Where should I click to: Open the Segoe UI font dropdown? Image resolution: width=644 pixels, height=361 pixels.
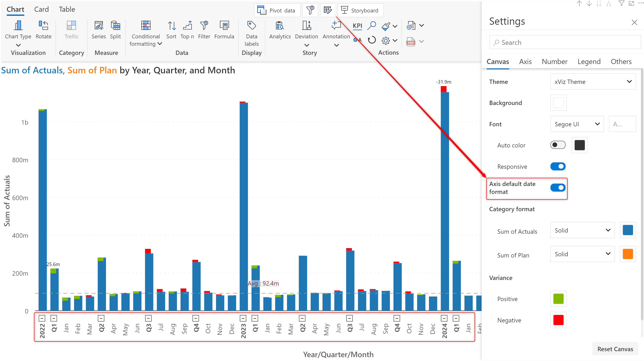pyautogui.click(x=577, y=124)
